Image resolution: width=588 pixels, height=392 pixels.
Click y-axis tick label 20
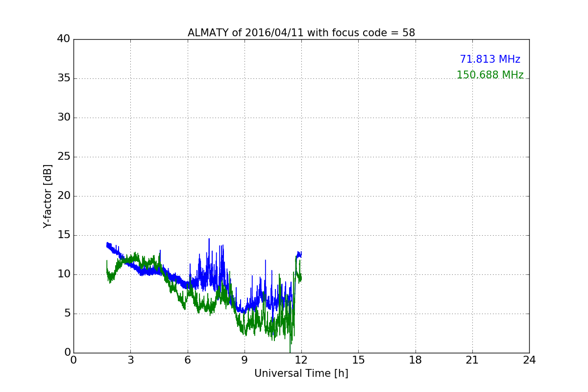[x=64, y=196]
